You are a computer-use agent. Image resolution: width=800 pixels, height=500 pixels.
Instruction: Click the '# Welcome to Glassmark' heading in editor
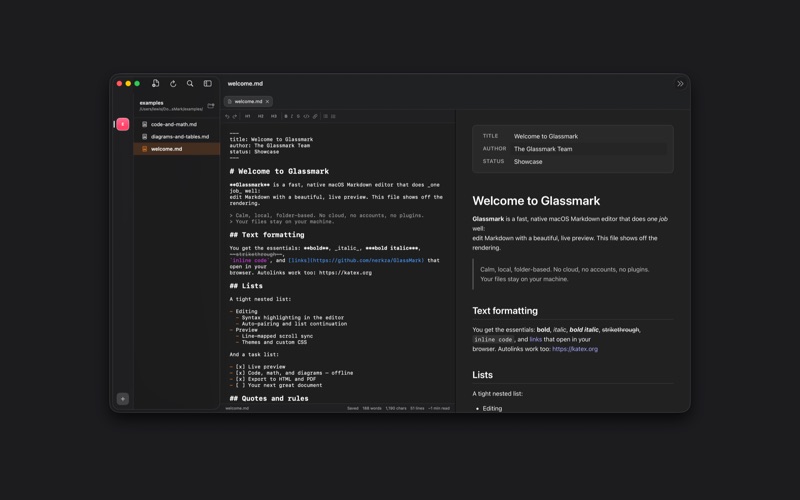click(x=279, y=171)
